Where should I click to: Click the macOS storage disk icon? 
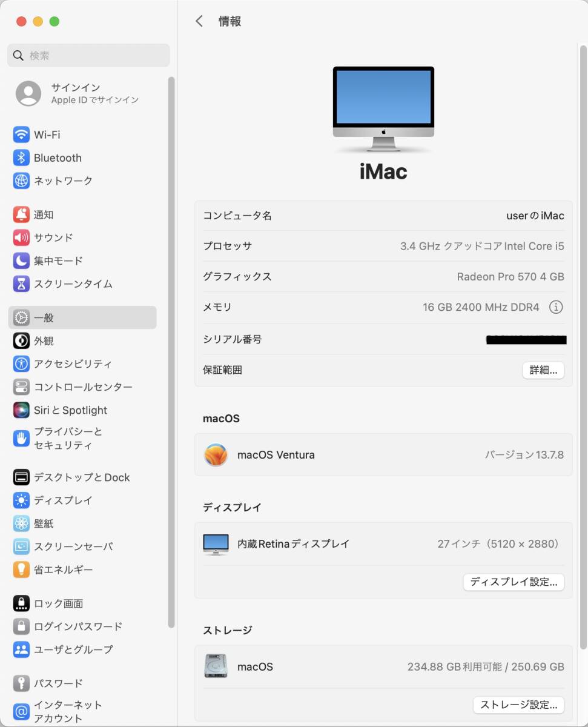tap(216, 666)
